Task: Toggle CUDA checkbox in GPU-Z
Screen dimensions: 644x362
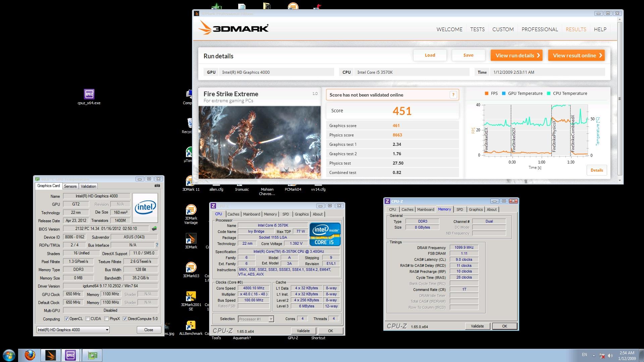Action: [x=88, y=319]
